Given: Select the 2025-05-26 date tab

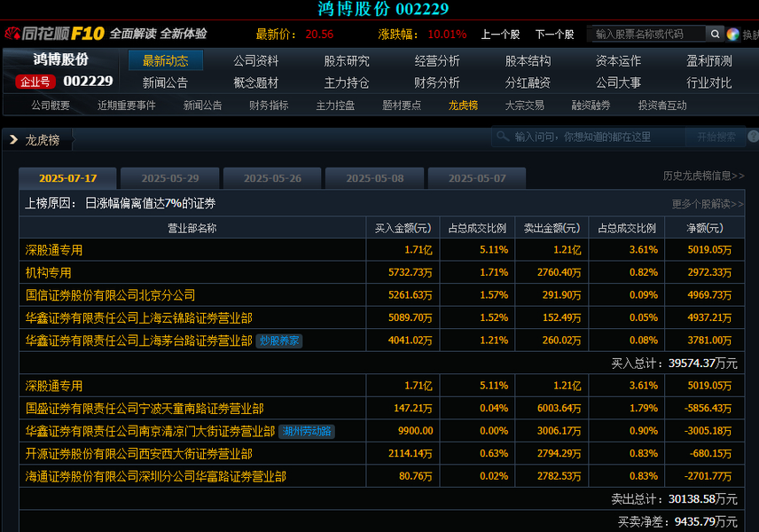Looking at the screenshot, I should point(272,178).
